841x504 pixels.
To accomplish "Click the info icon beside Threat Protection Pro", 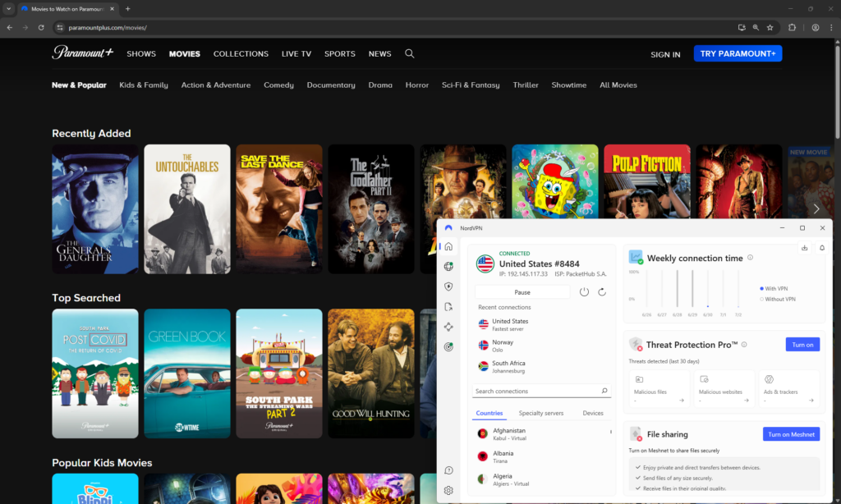I will pyautogui.click(x=744, y=344).
